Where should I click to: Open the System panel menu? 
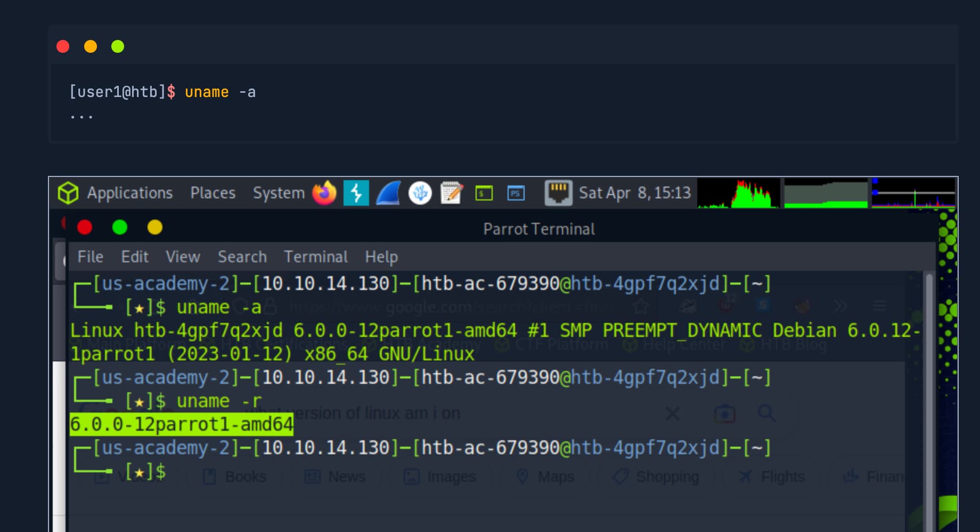coord(279,193)
